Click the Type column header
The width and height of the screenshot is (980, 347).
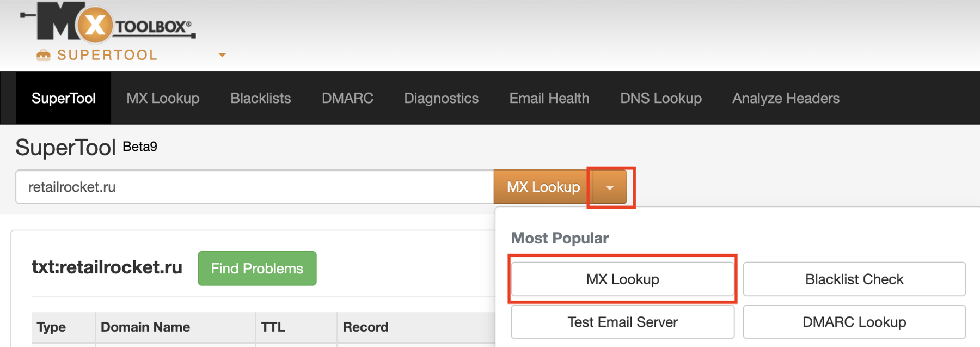(63, 327)
